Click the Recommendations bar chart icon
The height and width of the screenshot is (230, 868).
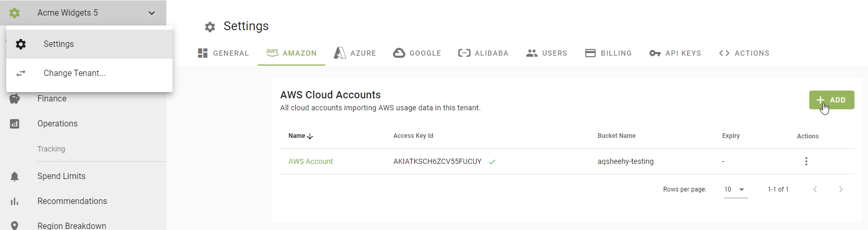coord(15,201)
